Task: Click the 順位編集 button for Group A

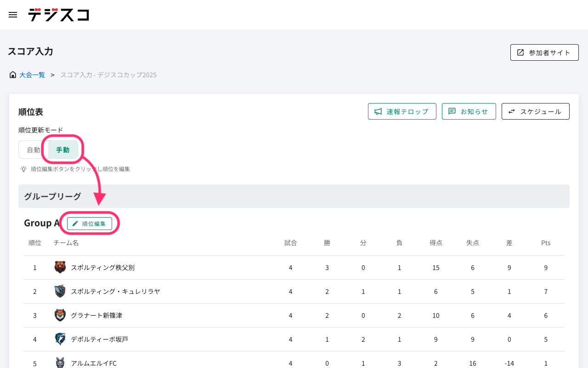Action: pos(90,224)
